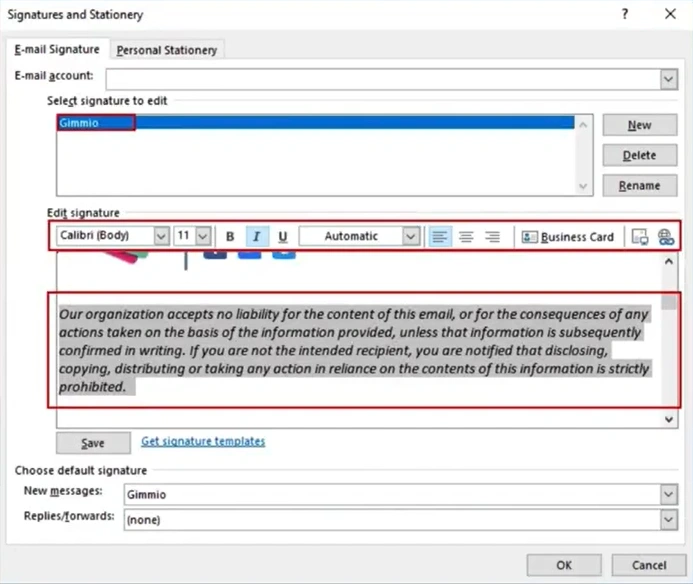Open Get signature templates link
The image size is (693, 584).
(x=203, y=441)
